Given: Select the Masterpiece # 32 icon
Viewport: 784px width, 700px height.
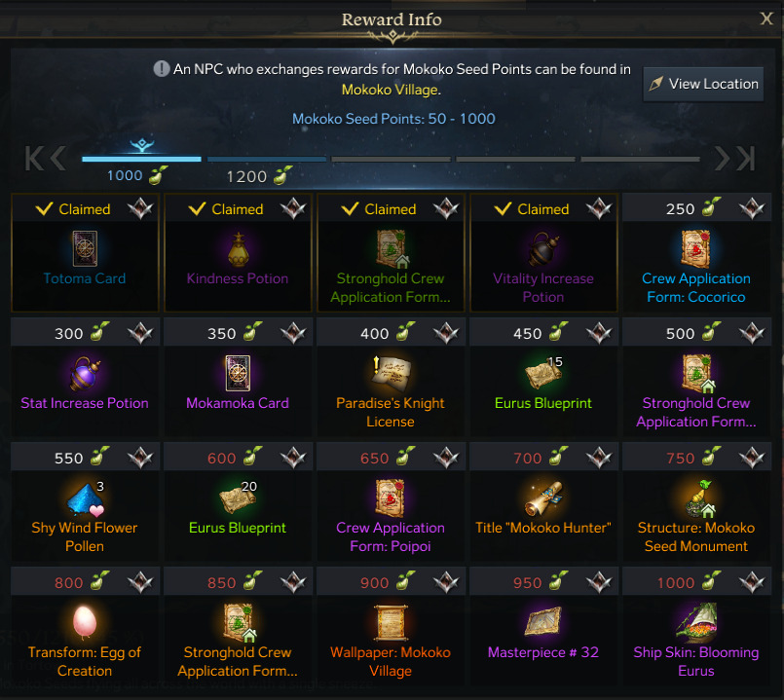Looking at the screenshot, I should (x=543, y=621).
